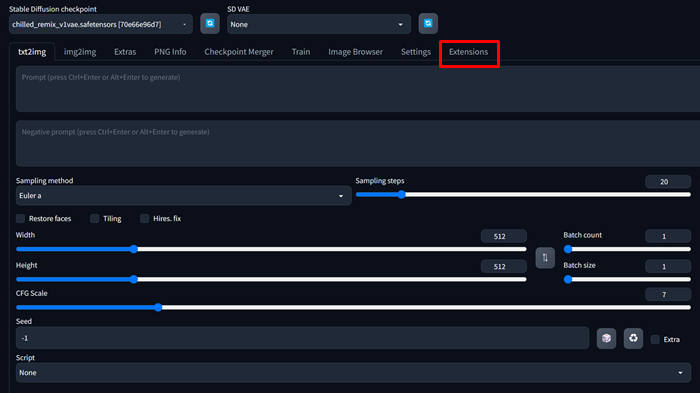Image resolution: width=700 pixels, height=393 pixels.
Task: Click the Height number box
Action: coord(504,267)
